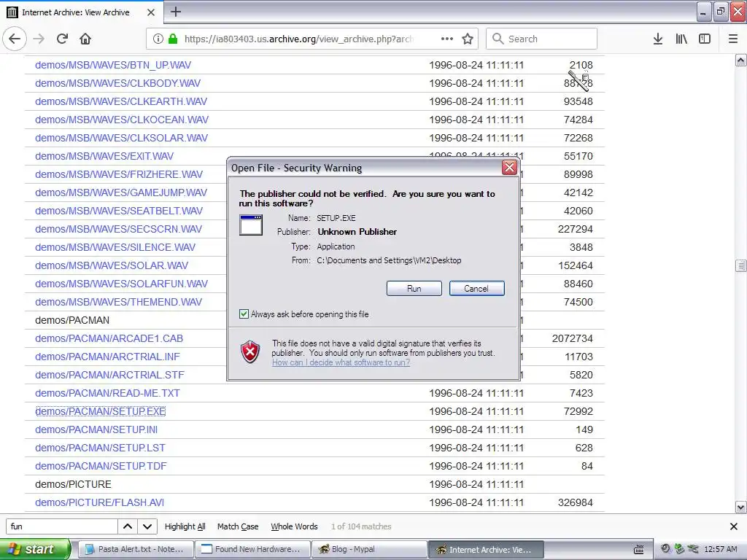Click file size value 2072734
The image size is (747, 560).
pyautogui.click(x=573, y=338)
